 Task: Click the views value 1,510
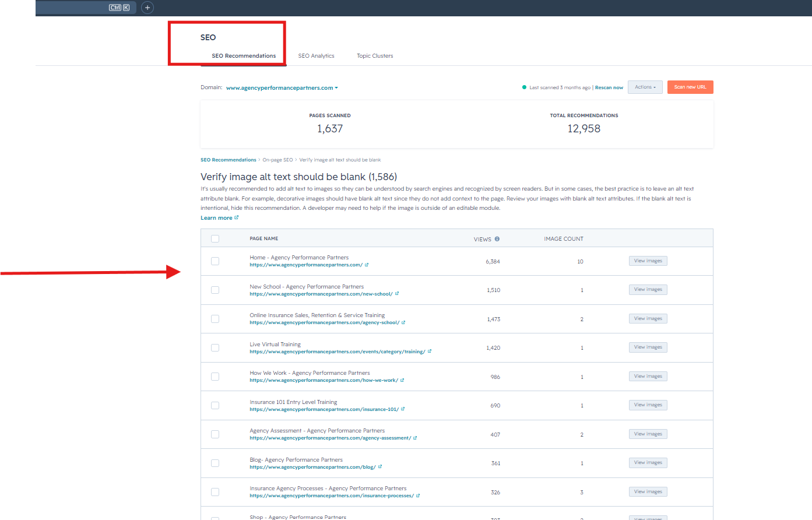494,290
